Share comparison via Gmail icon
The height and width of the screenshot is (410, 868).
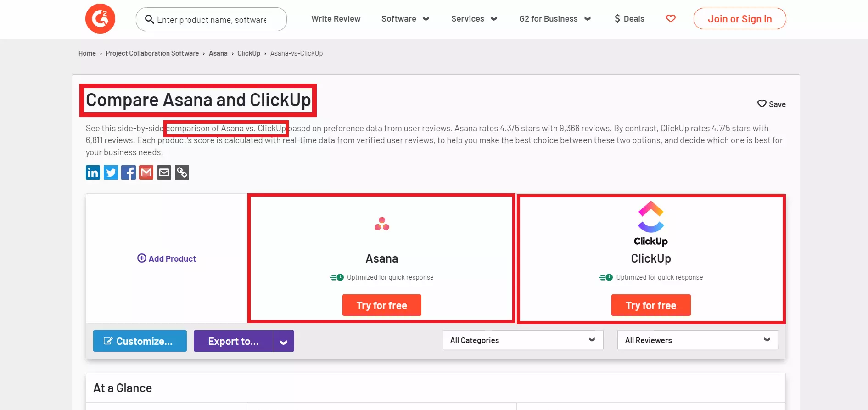click(x=146, y=173)
